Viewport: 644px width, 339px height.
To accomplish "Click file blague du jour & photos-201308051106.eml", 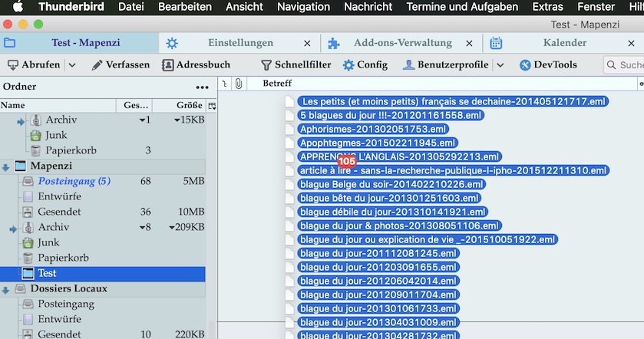I will click(x=399, y=225).
